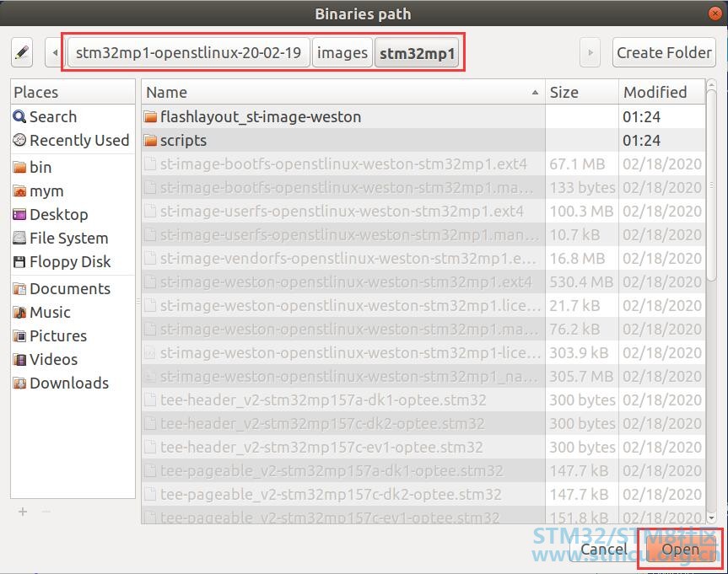Sort by the Size column header
Image resolution: width=728 pixels, height=574 pixels.
click(x=582, y=93)
